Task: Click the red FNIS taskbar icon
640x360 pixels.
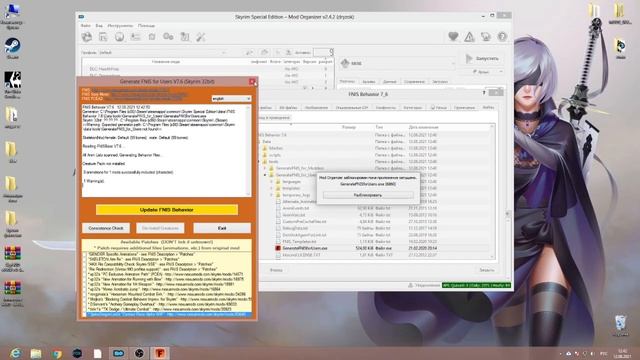Action: pos(160,353)
